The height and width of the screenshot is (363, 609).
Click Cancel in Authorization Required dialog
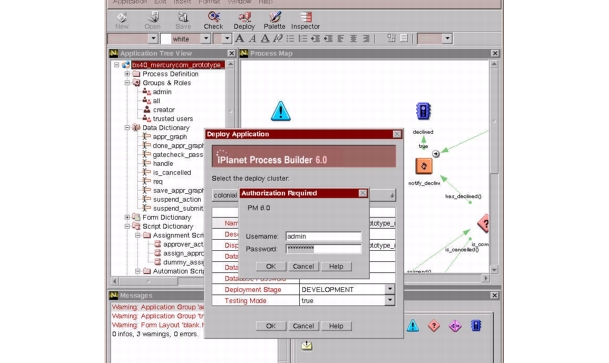coord(303,266)
